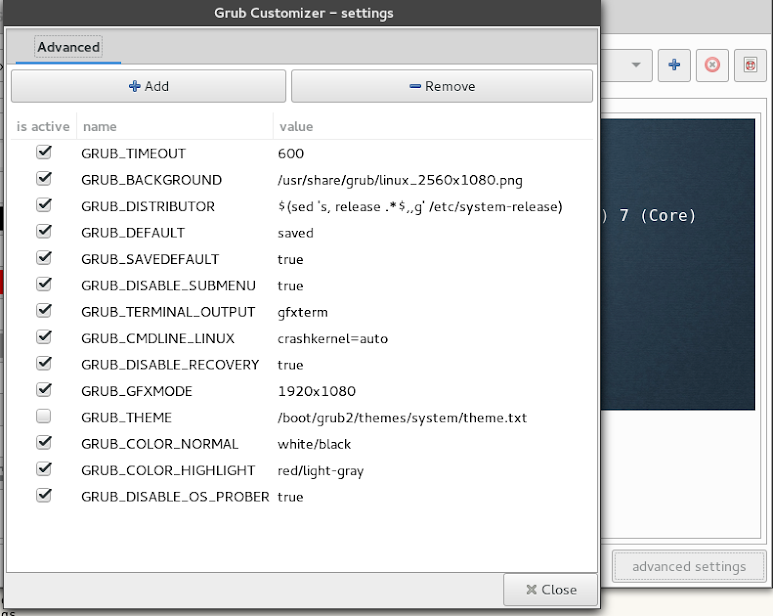Select the theme.txt path value
Viewport: 773px width, 616px height.
[x=402, y=418]
